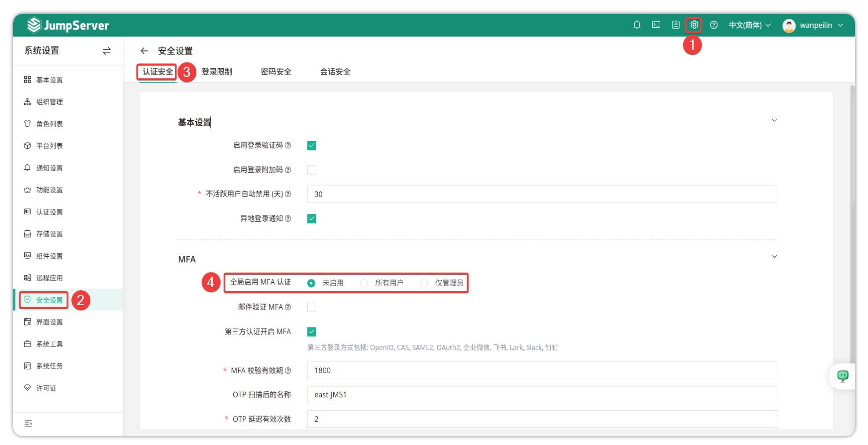Open 认证设置 in the sidebar
Viewport: 868px width, 445px height.
coord(49,212)
